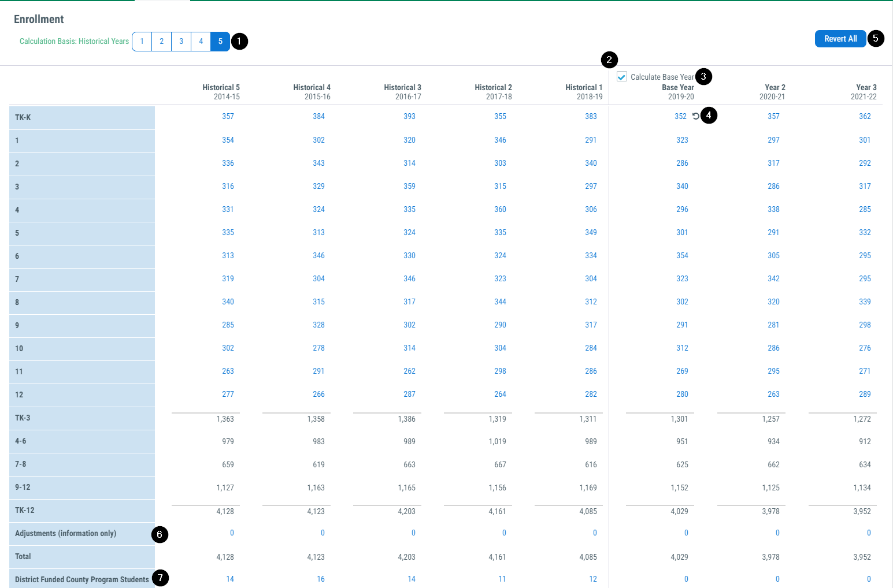Click grade 8 Year 3 value 339
893x588 pixels.
pos(865,302)
